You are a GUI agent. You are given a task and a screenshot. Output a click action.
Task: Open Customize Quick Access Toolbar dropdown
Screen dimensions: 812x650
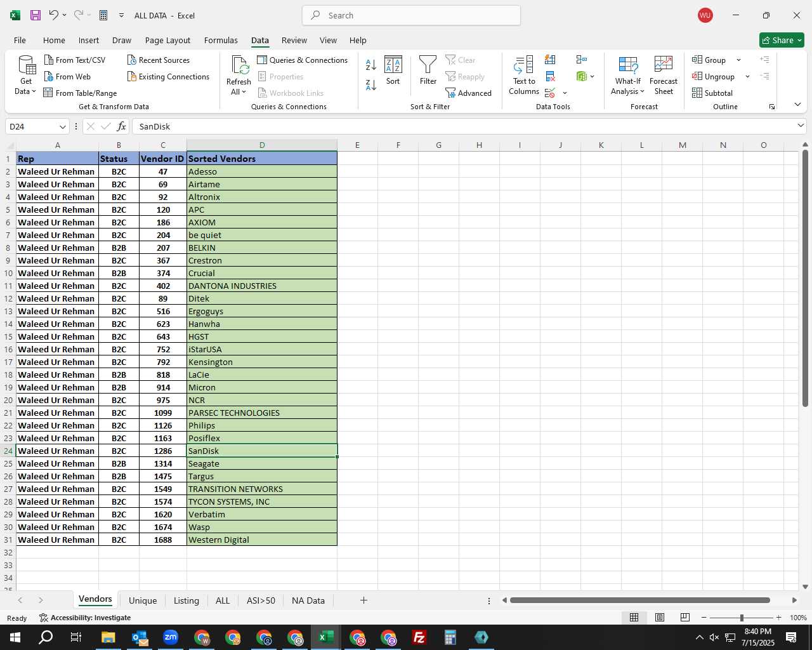pyautogui.click(x=121, y=15)
